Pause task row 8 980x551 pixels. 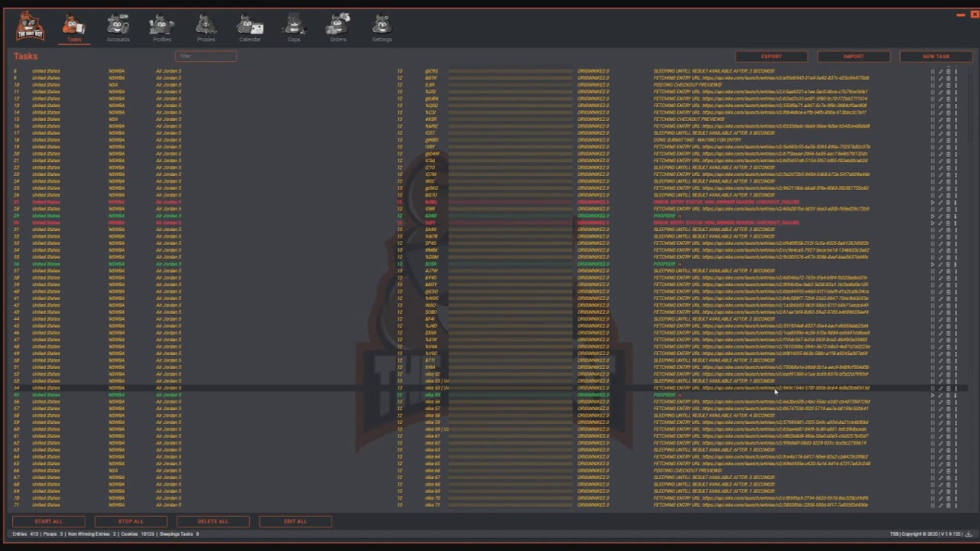[x=933, y=71]
